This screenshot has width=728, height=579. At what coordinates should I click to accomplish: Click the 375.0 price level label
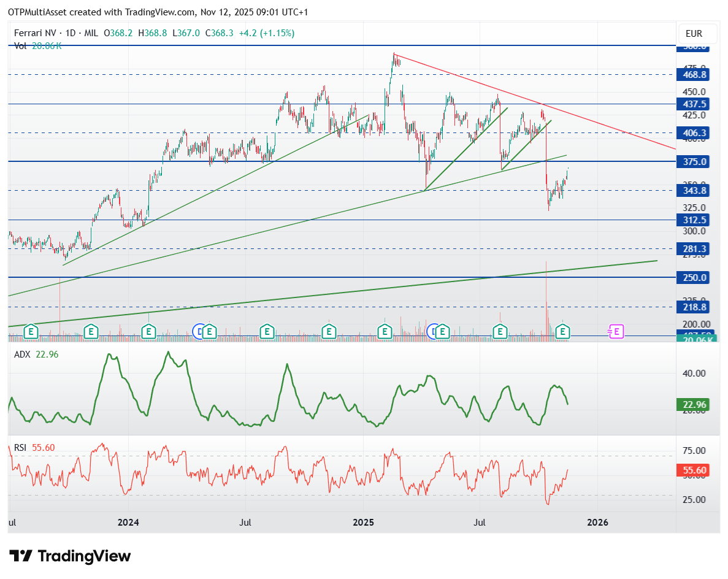click(x=694, y=161)
